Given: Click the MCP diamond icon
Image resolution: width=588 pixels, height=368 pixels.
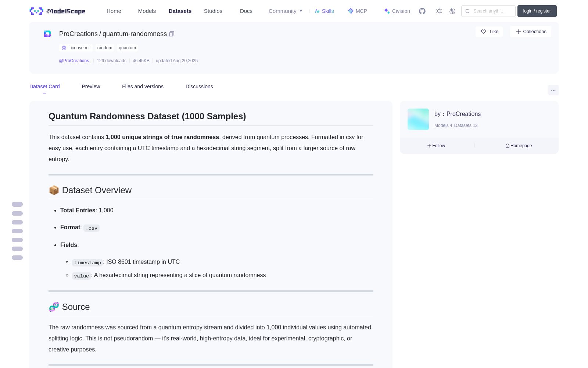Looking at the screenshot, I should 351,11.
